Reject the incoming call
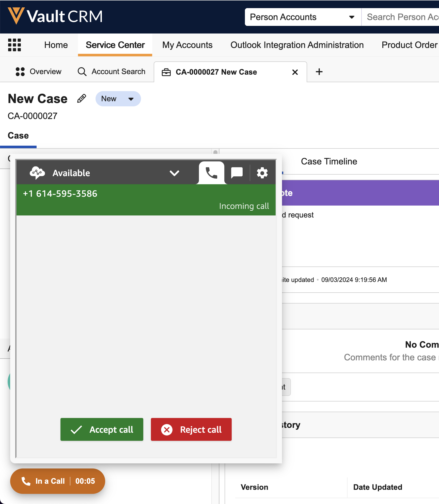The height and width of the screenshot is (504, 439). pos(191,429)
